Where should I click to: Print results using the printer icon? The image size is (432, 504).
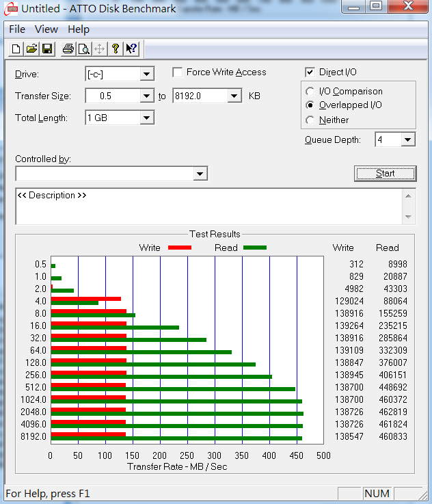pos(68,49)
